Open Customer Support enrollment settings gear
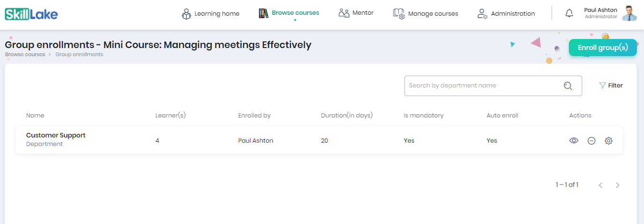This screenshot has height=224, width=644. 608,141
